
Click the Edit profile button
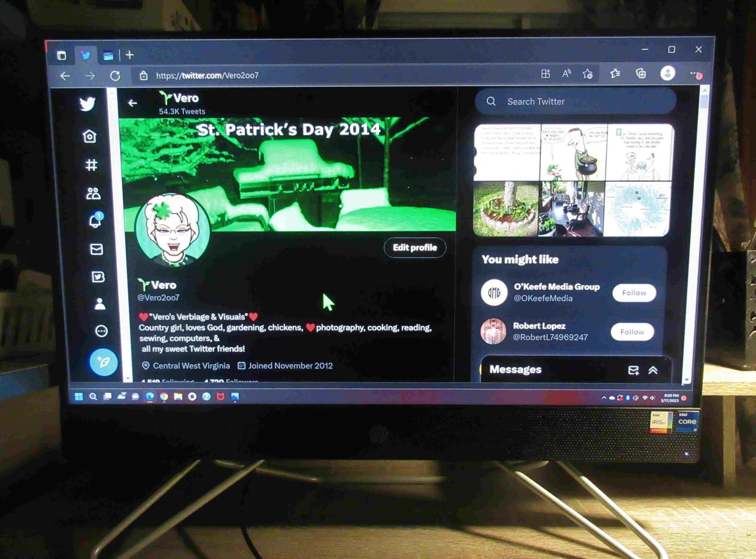click(415, 248)
